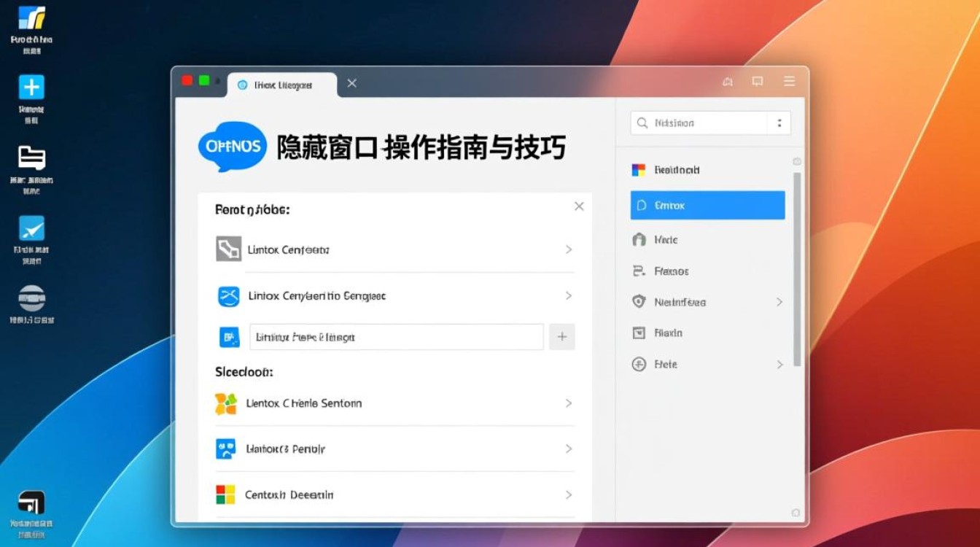Click the globe icon in the browser tab
This screenshot has width=980, height=547.
[243, 85]
